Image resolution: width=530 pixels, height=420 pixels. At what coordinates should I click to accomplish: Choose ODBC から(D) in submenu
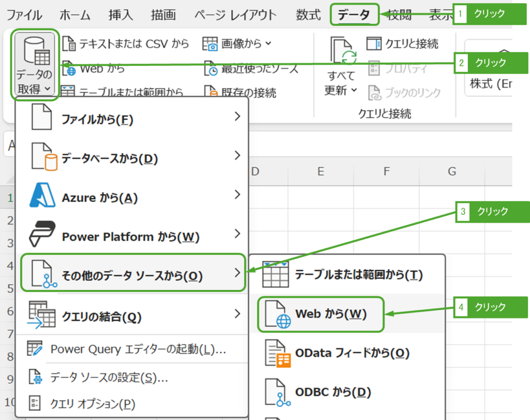pyautogui.click(x=347, y=392)
